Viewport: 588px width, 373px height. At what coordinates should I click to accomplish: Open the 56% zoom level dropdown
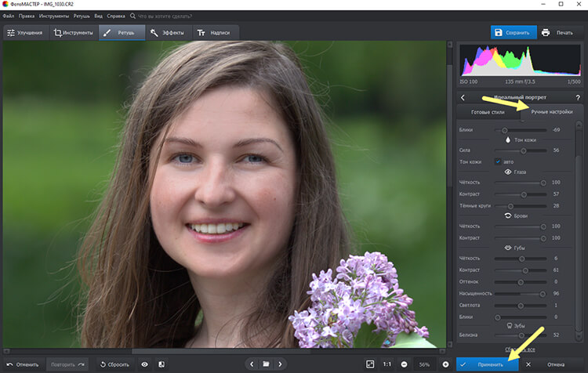point(424,364)
